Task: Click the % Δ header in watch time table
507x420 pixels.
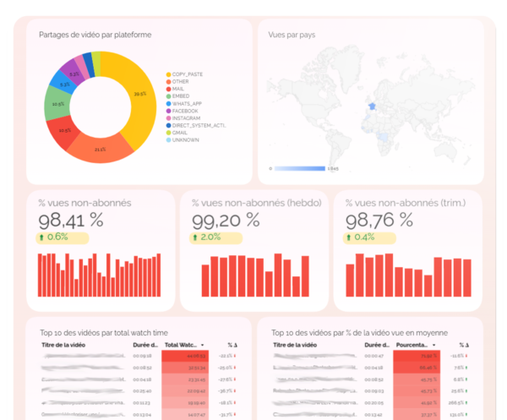Action: tap(232, 345)
